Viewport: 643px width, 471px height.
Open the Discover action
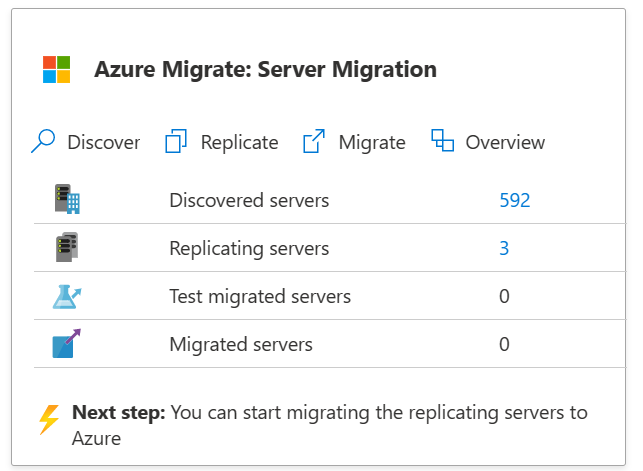pyautogui.click(x=104, y=142)
